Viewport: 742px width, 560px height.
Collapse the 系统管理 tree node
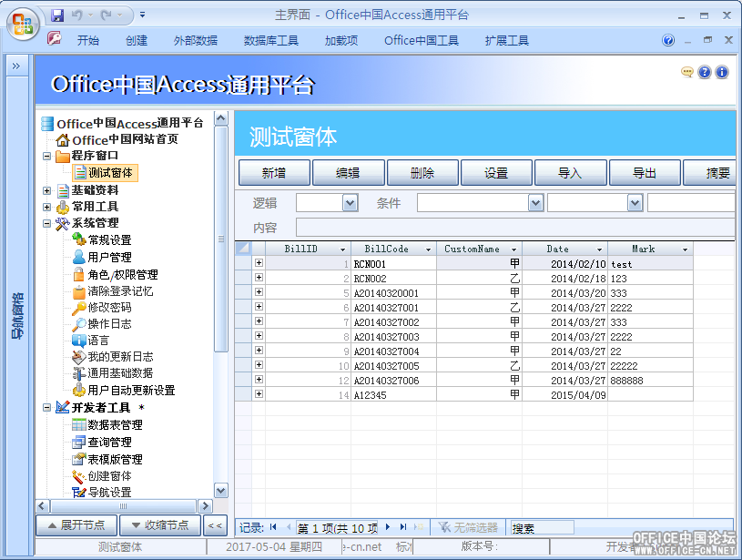46,223
